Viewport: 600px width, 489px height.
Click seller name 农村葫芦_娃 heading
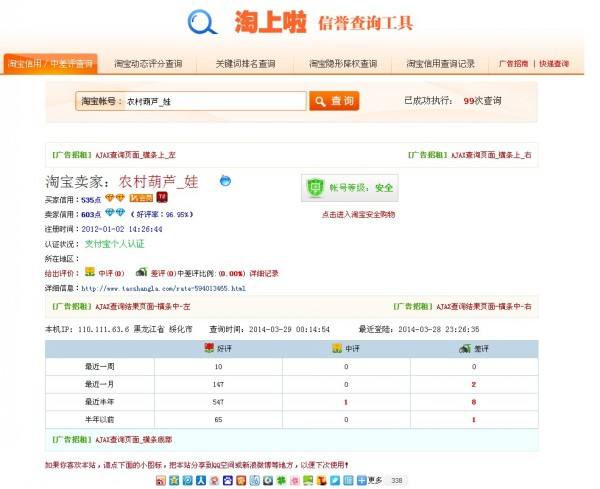pyautogui.click(x=158, y=182)
